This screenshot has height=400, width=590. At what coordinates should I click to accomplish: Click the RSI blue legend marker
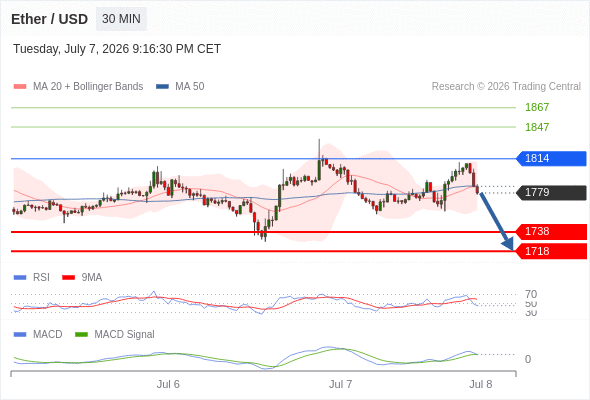(x=20, y=278)
